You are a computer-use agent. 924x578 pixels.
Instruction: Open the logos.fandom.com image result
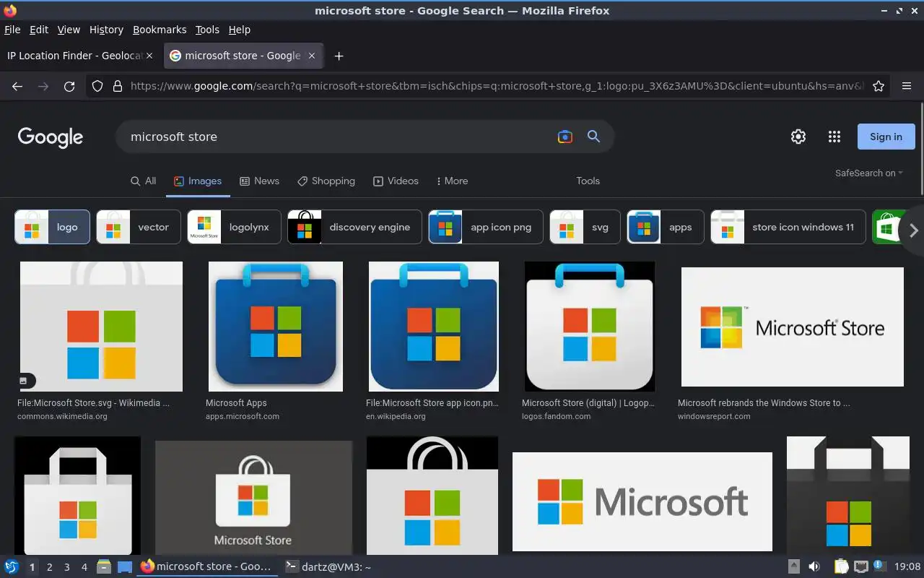590,327
